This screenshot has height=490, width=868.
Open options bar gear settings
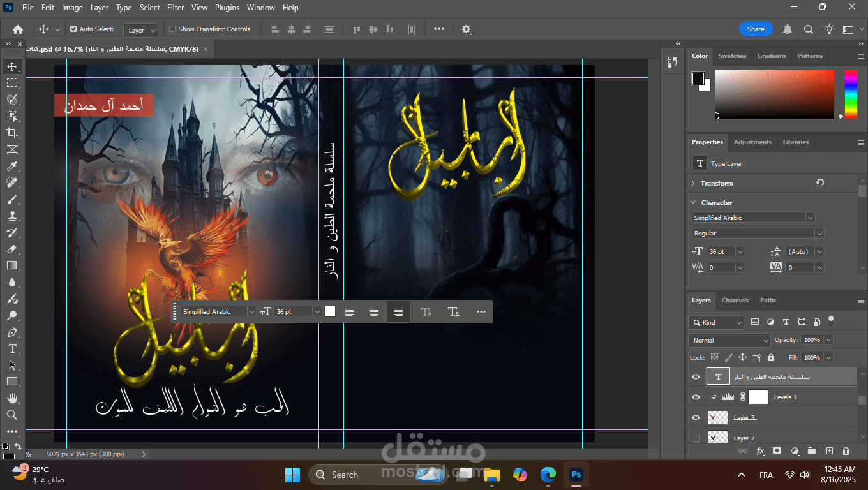tap(467, 29)
